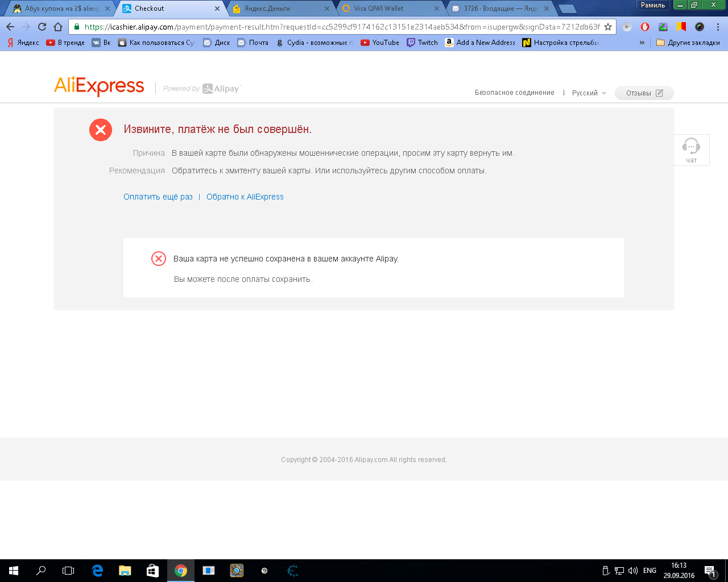This screenshot has width=728, height=582.
Task: Click the green secure padlock in address bar
Action: [77, 27]
